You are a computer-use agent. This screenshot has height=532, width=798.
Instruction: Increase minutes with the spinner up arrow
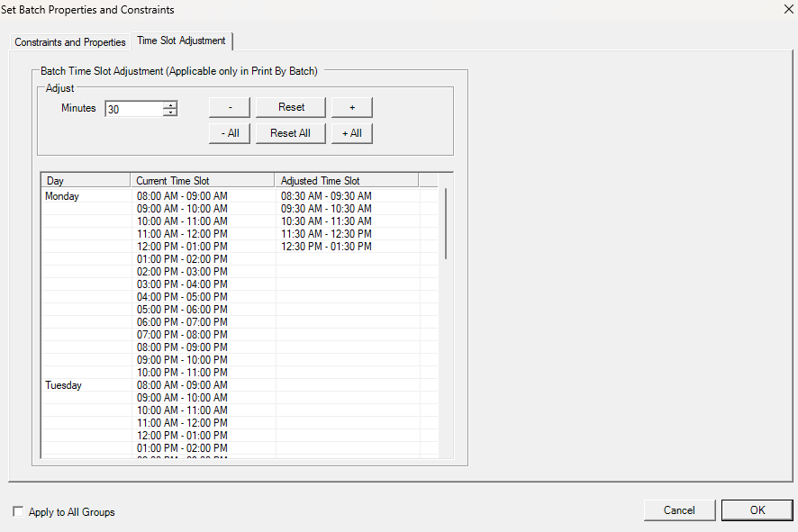[170, 105]
